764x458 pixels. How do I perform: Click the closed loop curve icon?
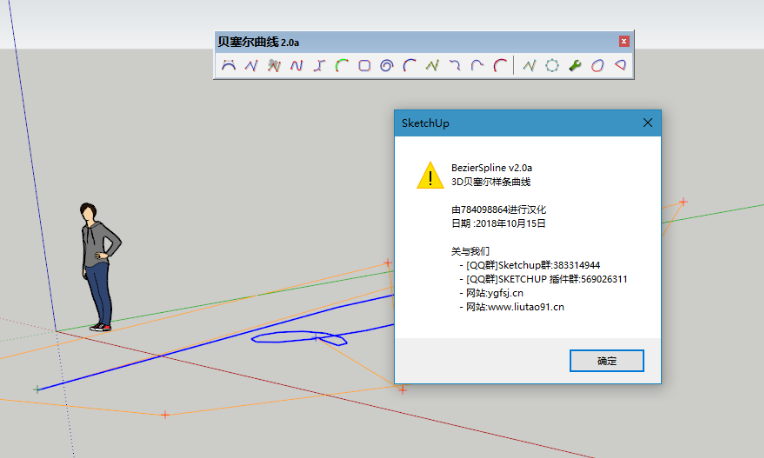point(597,65)
